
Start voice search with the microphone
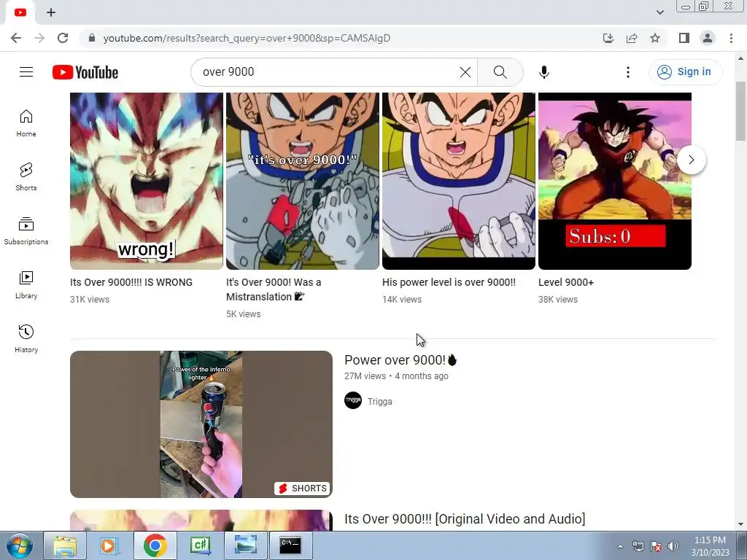pyautogui.click(x=544, y=72)
